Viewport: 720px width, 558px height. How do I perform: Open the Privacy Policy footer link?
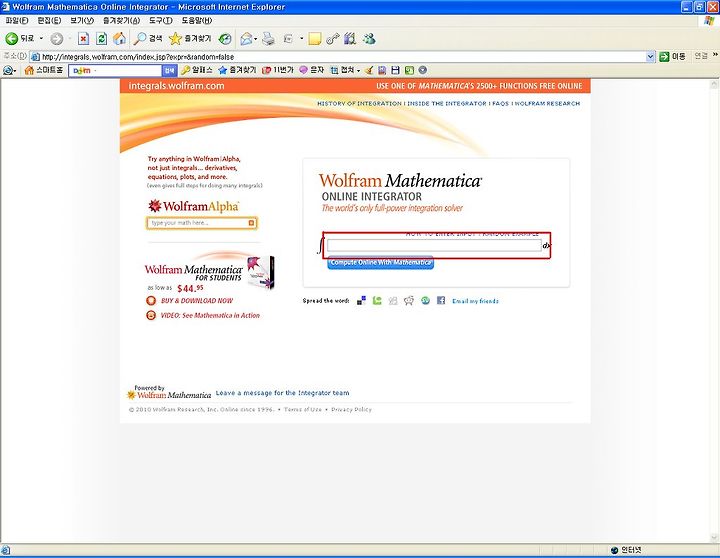tap(351, 410)
